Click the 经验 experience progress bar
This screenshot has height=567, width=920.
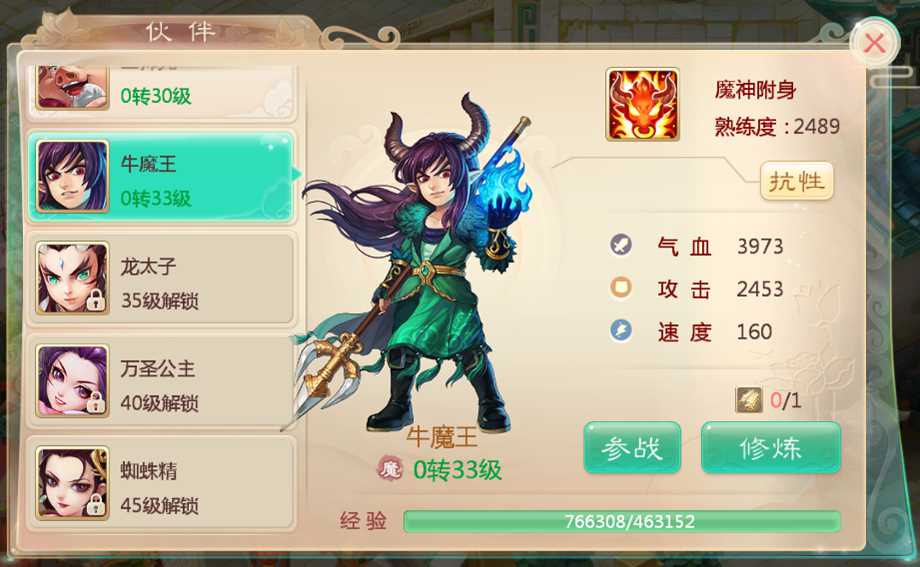(622, 521)
